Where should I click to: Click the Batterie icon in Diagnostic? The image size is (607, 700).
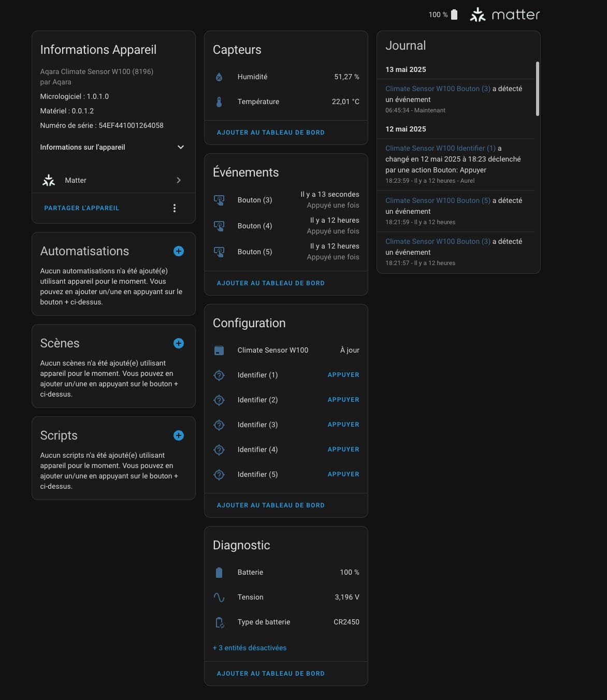click(x=219, y=572)
